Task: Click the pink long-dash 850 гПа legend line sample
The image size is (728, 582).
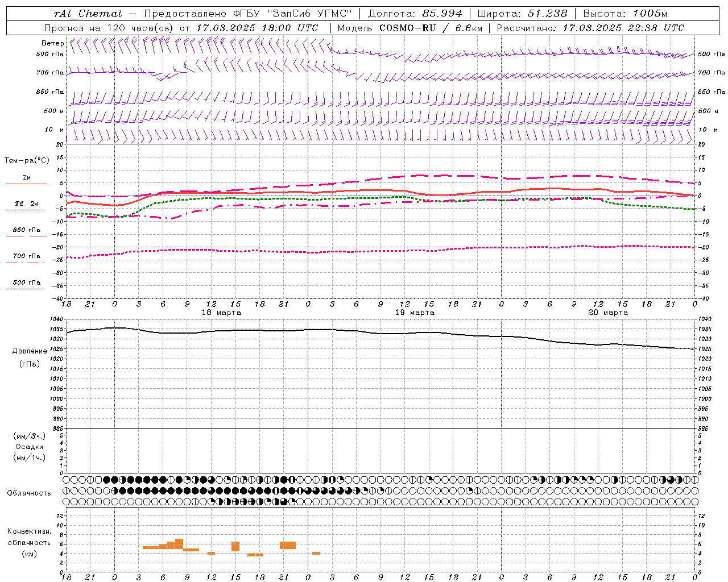Action: [26, 236]
